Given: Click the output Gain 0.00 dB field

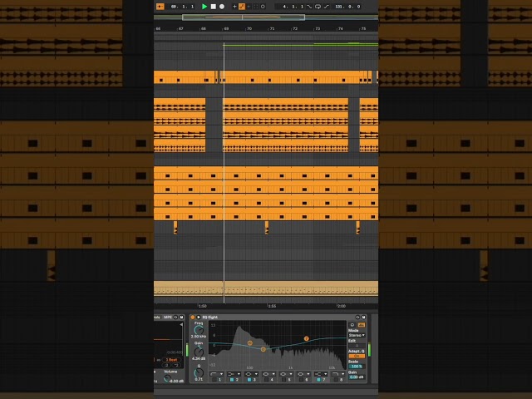Looking at the screenshot, I should click(x=357, y=377).
